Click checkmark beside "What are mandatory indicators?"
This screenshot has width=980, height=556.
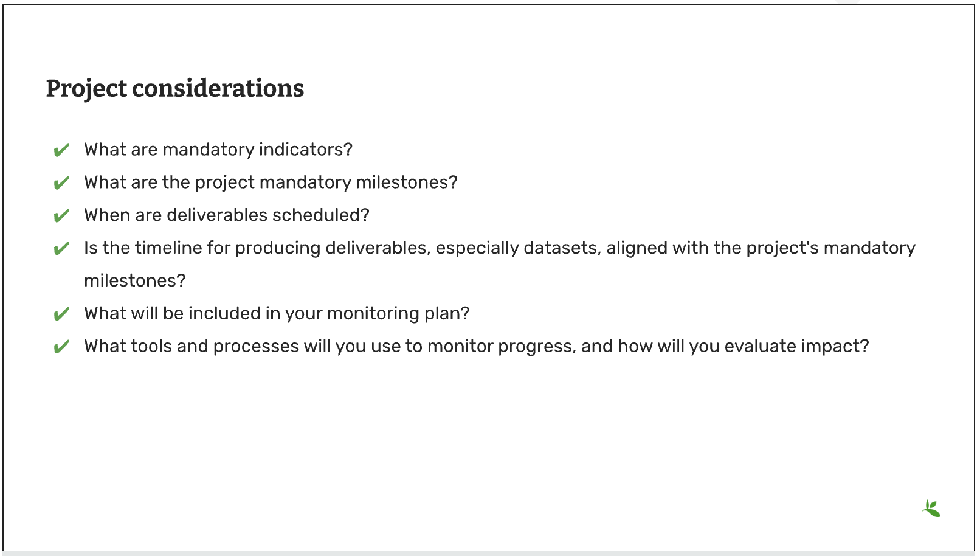click(x=61, y=150)
